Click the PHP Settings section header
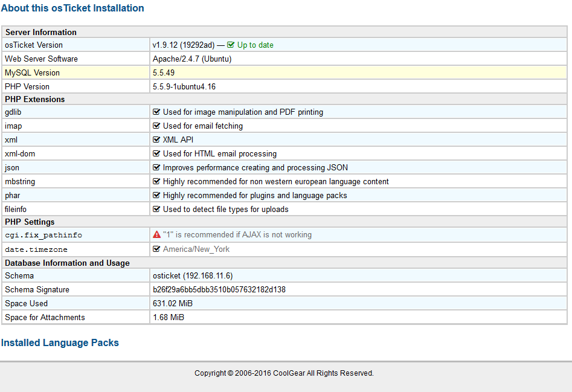The width and height of the screenshot is (572, 392). click(x=30, y=222)
